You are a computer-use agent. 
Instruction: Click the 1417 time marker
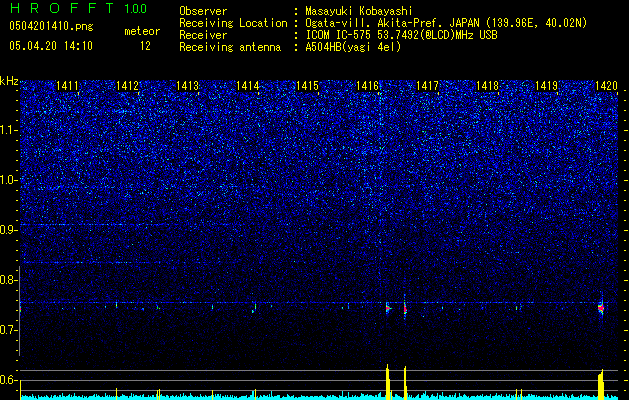tap(428, 86)
